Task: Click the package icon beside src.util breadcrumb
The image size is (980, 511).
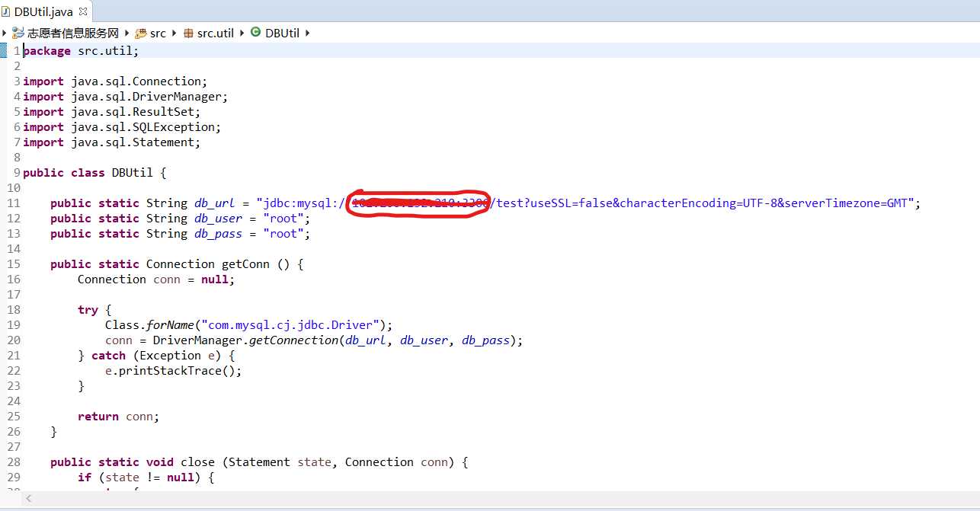Action: (188, 33)
